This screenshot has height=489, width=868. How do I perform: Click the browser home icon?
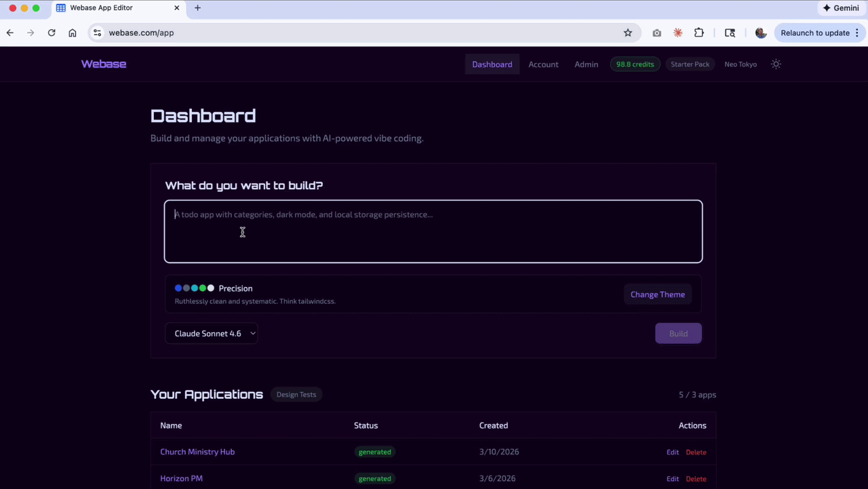click(x=73, y=32)
